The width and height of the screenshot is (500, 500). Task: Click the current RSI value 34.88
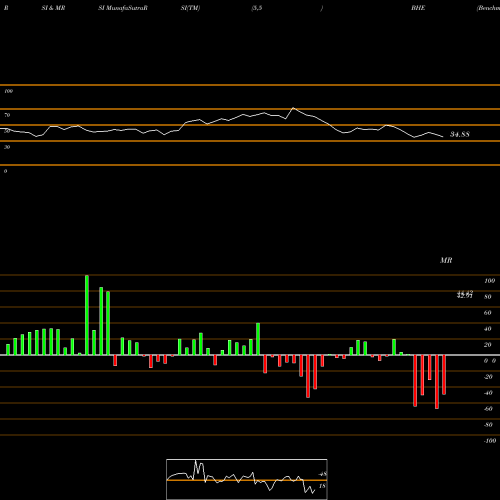[460, 134]
